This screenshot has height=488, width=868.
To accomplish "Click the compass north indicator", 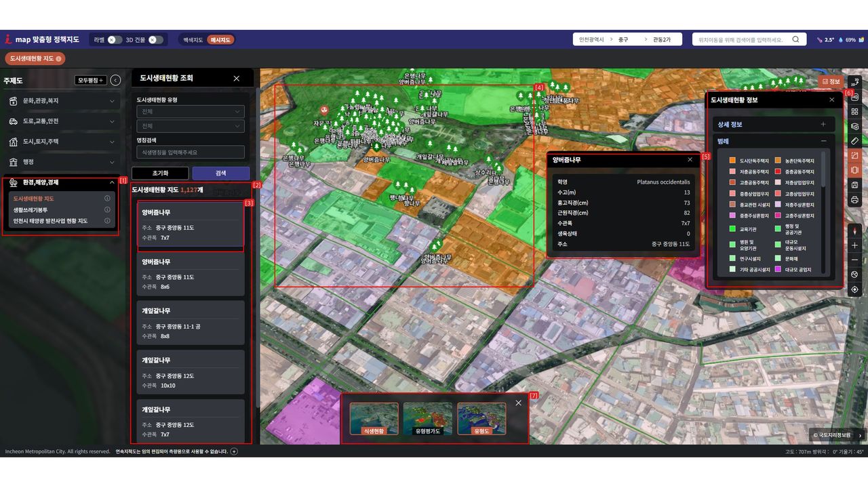I will (x=854, y=230).
